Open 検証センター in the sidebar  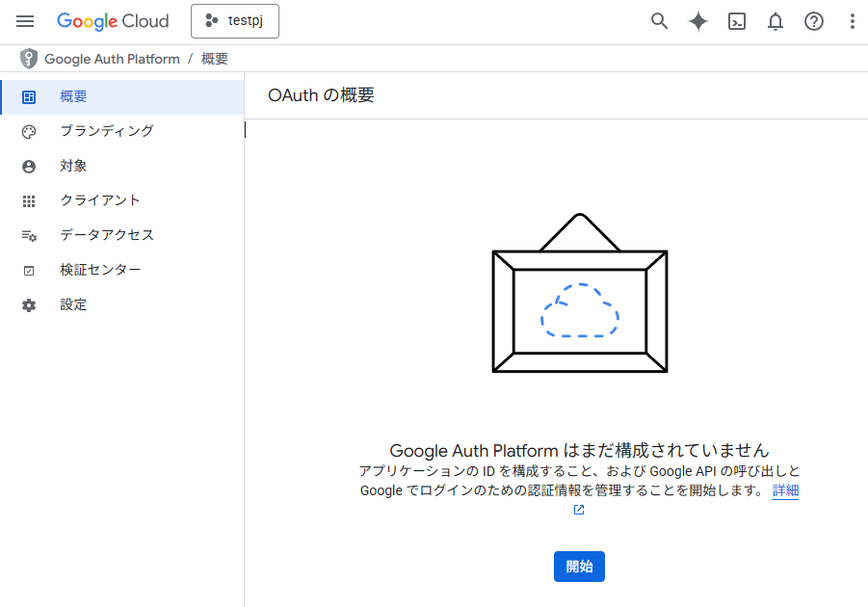(x=100, y=270)
